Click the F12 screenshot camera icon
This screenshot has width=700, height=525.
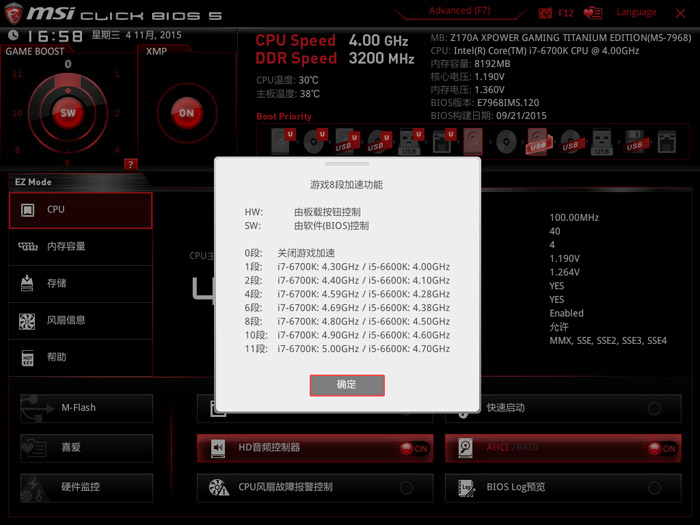tap(545, 13)
